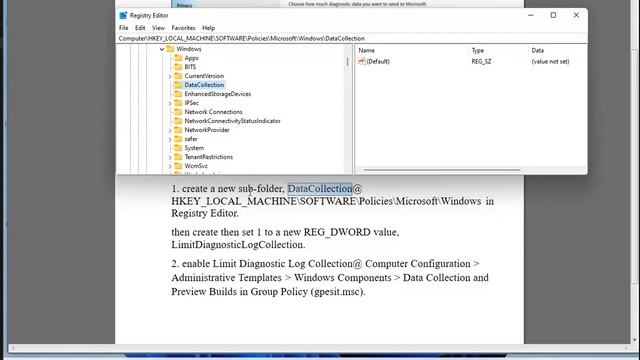640x360 pixels.
Task: Click the IPSec folder icon
Action: coord(178,103)
